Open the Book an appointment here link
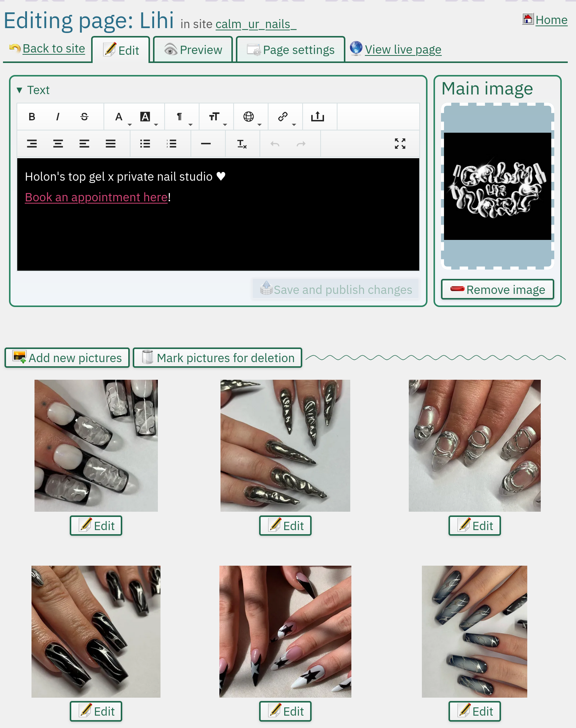Screen dimensions: 576x728 [96, 197]
